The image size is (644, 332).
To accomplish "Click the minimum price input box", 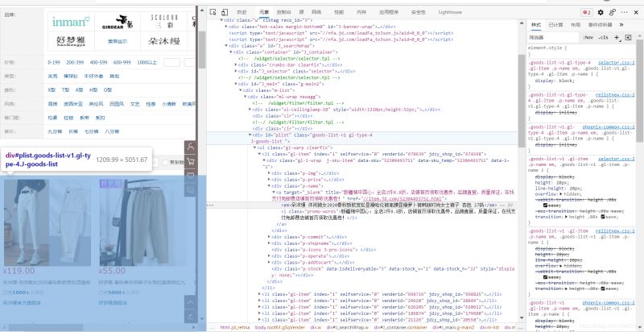I will 171,63.
